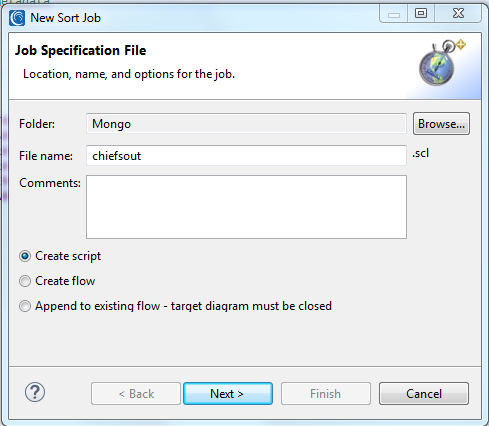The width and height of the screenshot is (489, 426).
Task: Click the help question mark icon
Action: [x=35, y=392]
